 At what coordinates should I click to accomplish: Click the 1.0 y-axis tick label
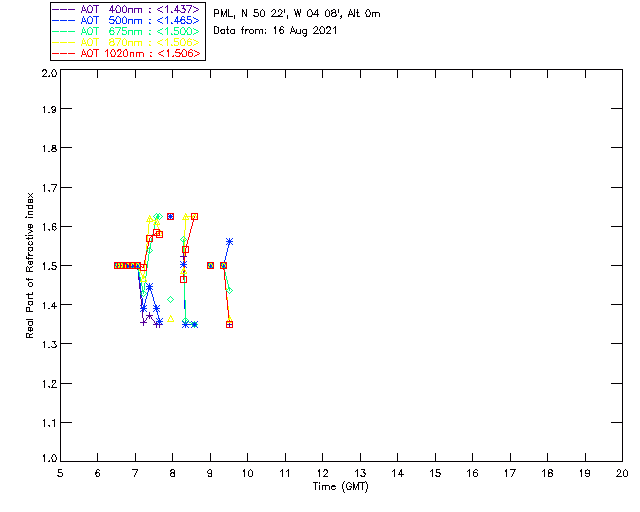click(49, 458)
